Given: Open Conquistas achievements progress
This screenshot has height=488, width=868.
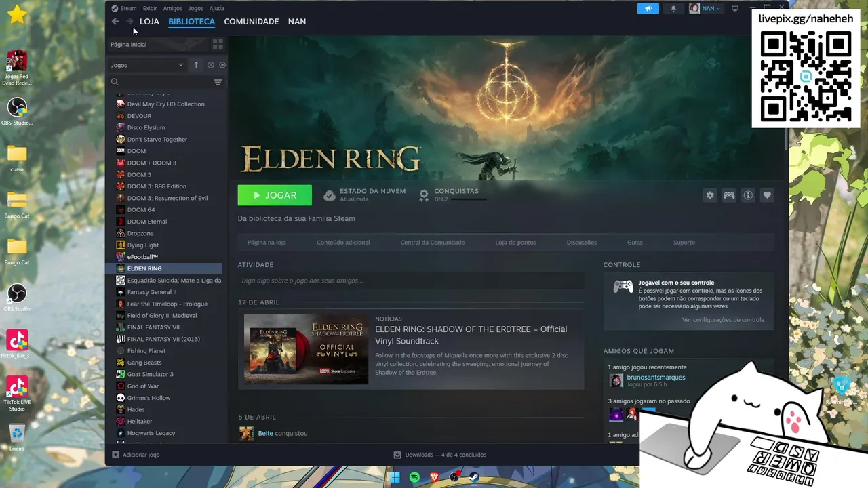Looking at the screenshot, I should [x=452, y=195].
